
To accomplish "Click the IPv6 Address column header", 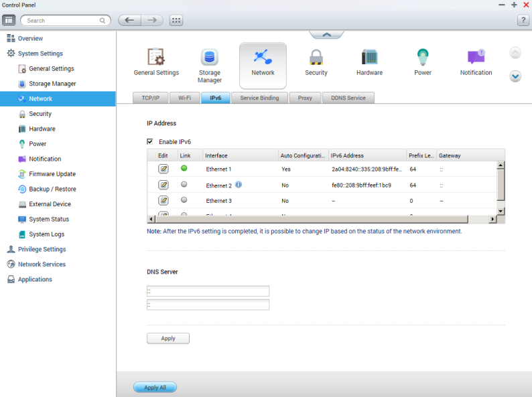I will (x=367, y=155).
